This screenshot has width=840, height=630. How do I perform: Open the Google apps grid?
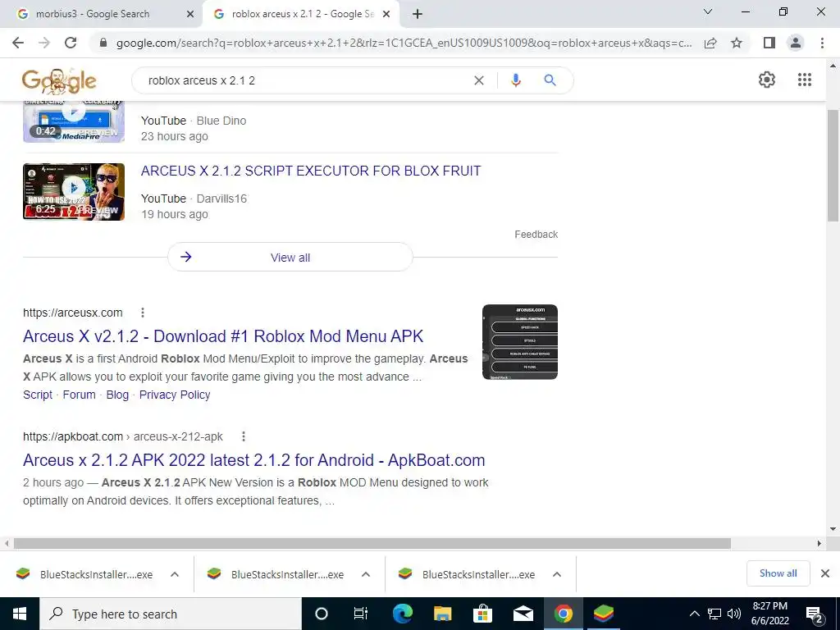point(804,80)
